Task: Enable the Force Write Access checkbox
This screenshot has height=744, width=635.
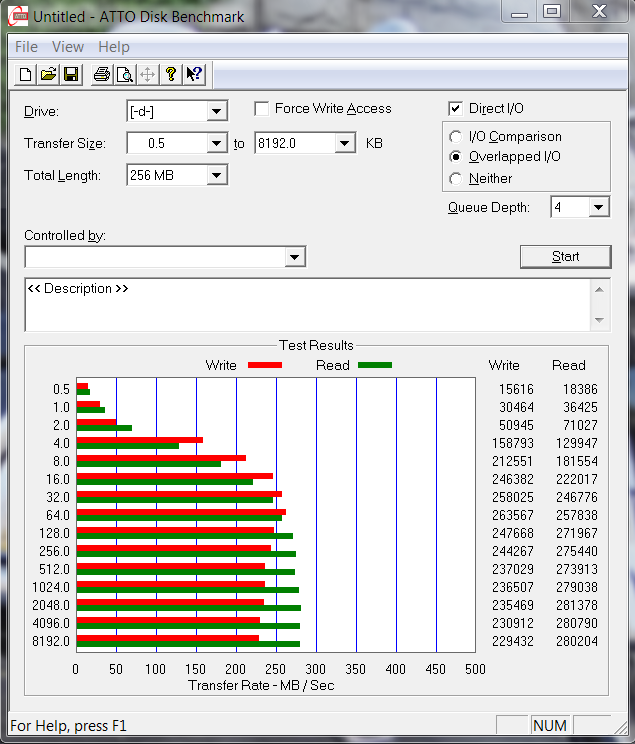Action: coord(262,109)
